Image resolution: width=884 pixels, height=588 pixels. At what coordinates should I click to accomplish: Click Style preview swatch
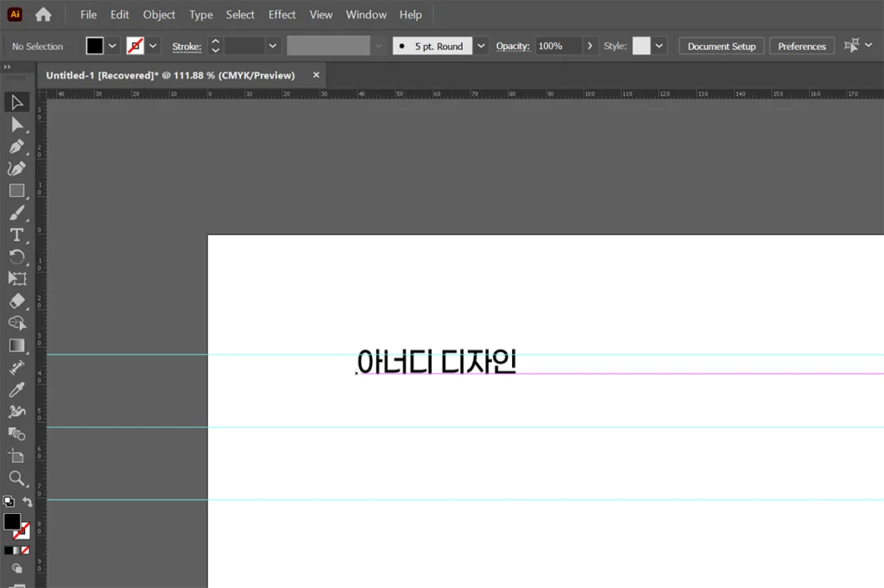641,46
